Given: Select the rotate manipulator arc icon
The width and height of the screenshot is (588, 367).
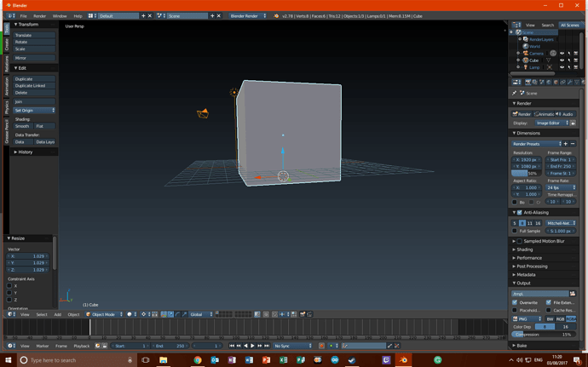Looking at the screenshot, I should click(x=177, y=314).
